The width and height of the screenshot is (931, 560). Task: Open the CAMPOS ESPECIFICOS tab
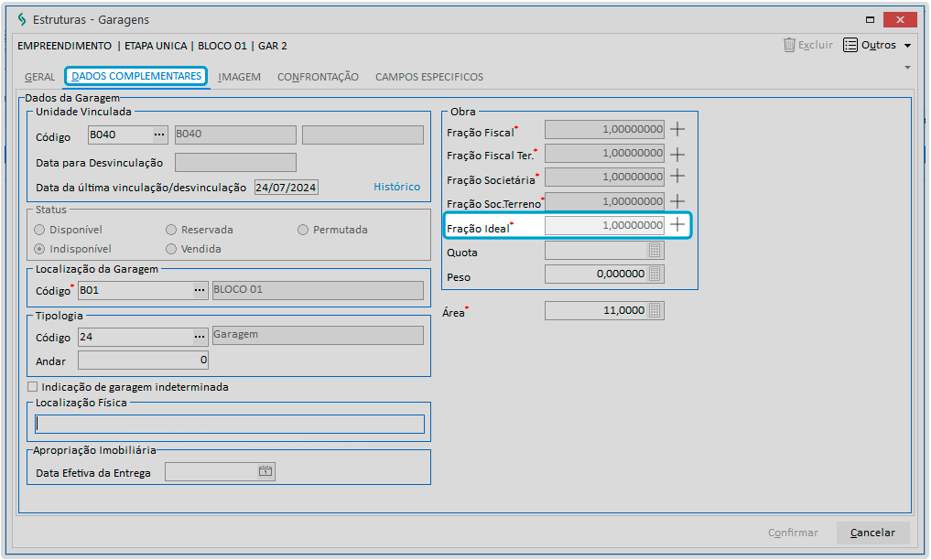click(429, 77)
